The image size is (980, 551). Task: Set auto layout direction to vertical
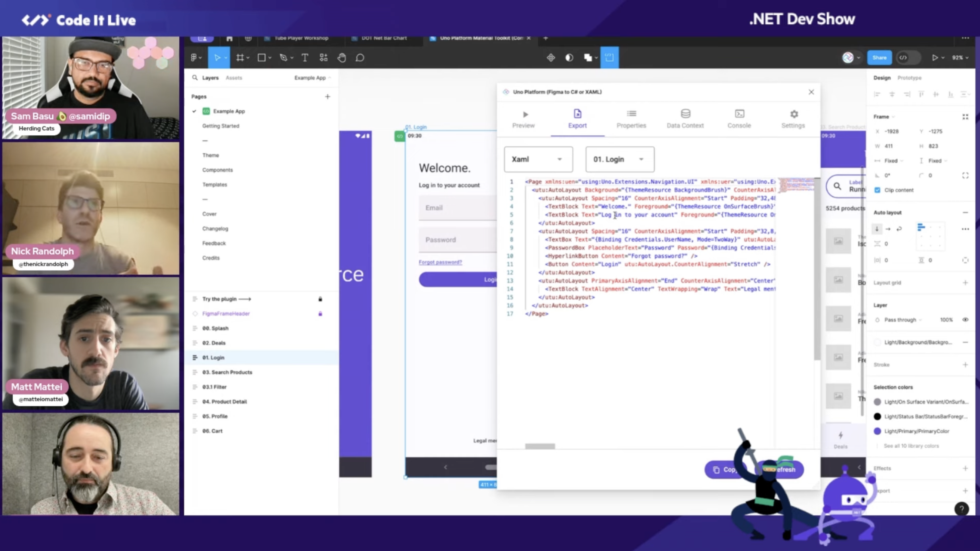click(x=877, y=229)
